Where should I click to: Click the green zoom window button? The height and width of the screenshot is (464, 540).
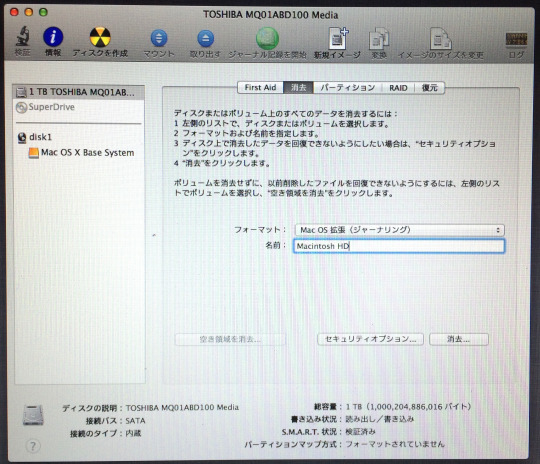[43, 12]
